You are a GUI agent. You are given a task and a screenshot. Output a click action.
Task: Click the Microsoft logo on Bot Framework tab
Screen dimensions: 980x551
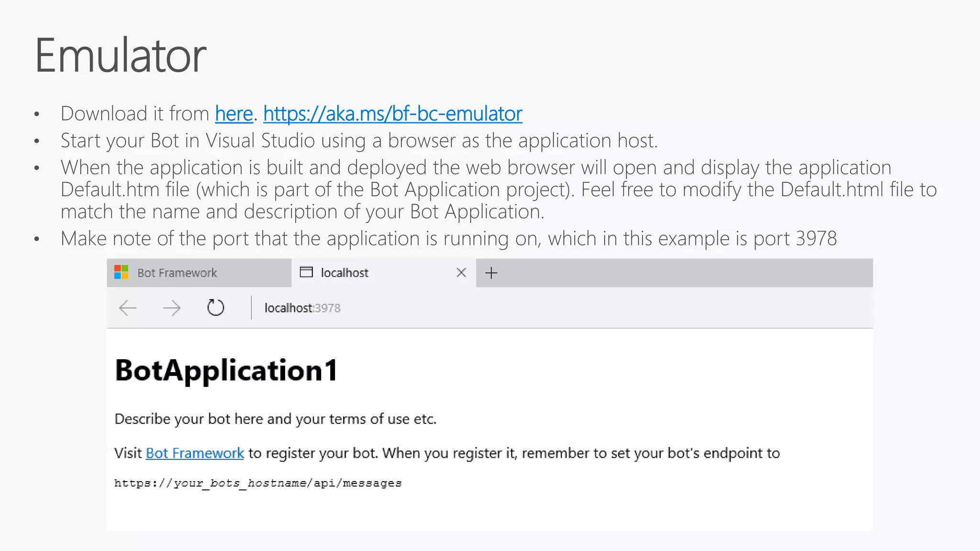point(122,273)
